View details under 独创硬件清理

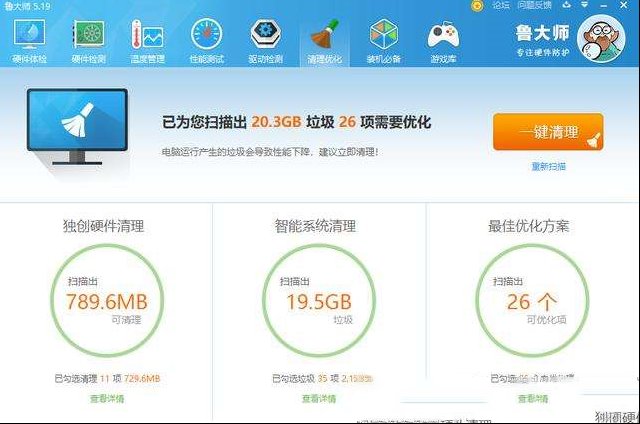[107, 399]
